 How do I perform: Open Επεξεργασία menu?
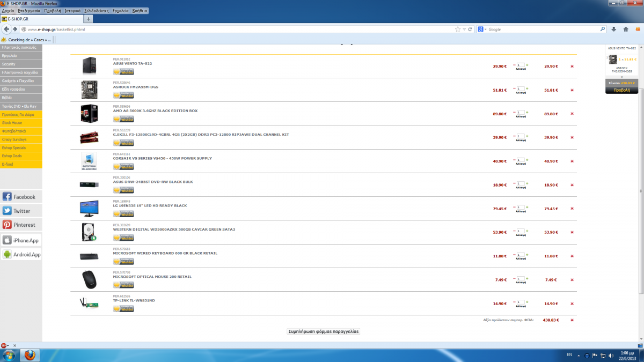[x=29, y=11]
